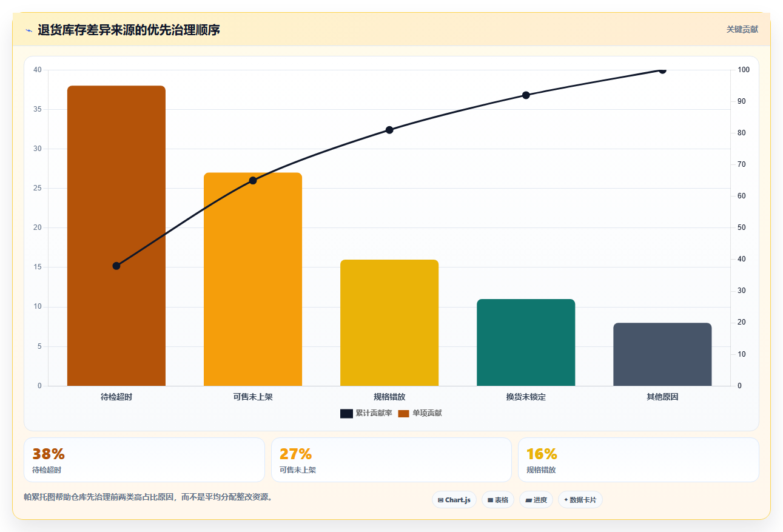Image resolution: width=783 pixels, height=532 pixels.
Task: Click the 可售未上架 orange bar
Action: 253,279
